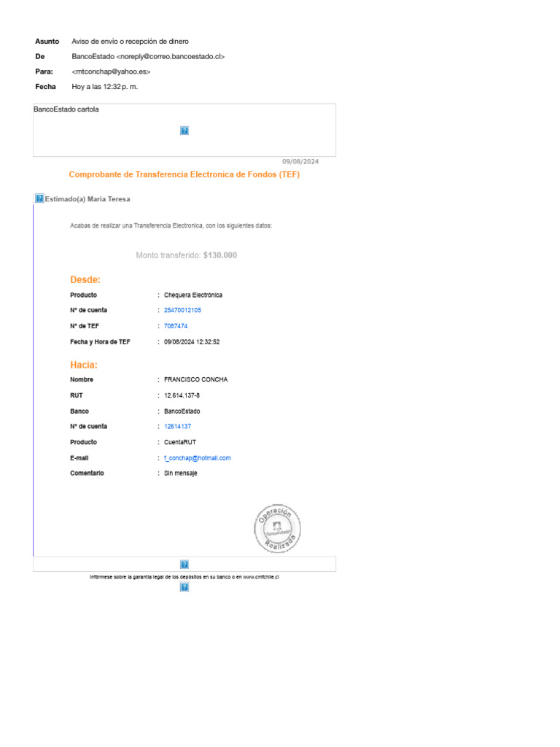The image size is (560, 747).
Task: Click the name FRANCISCO CONCHA
Action: pos(195,379)
